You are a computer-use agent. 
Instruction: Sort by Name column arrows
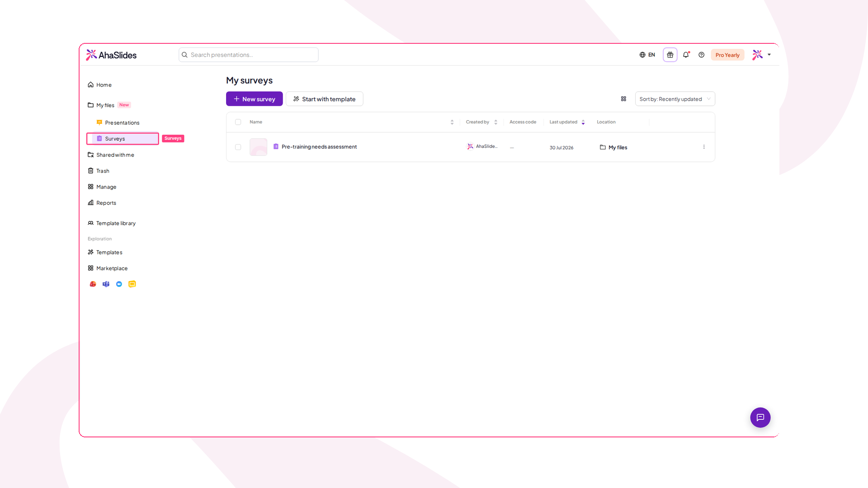click(452, 122)
